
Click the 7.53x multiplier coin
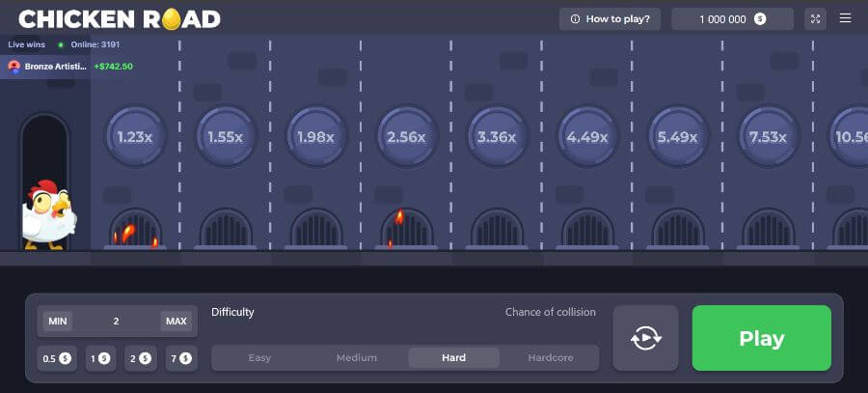(769, 137)
